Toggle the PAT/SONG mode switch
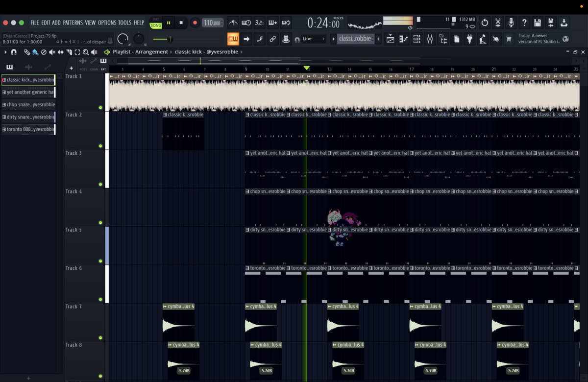 tap(156, 23)
